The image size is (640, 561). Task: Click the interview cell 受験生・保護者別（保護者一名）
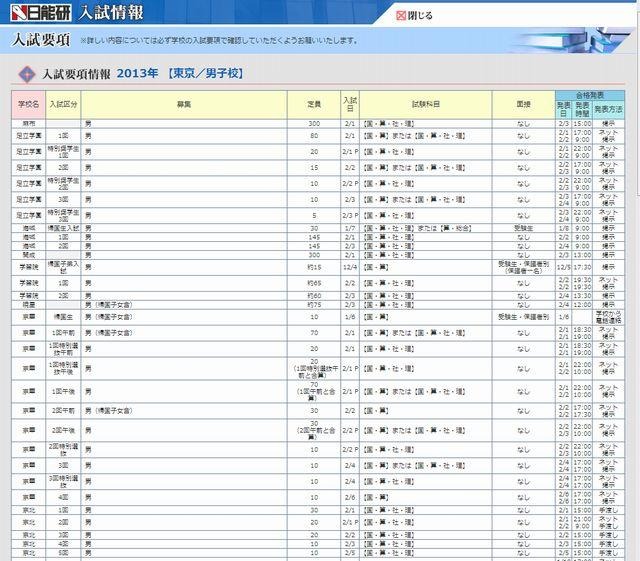[524, 267]
